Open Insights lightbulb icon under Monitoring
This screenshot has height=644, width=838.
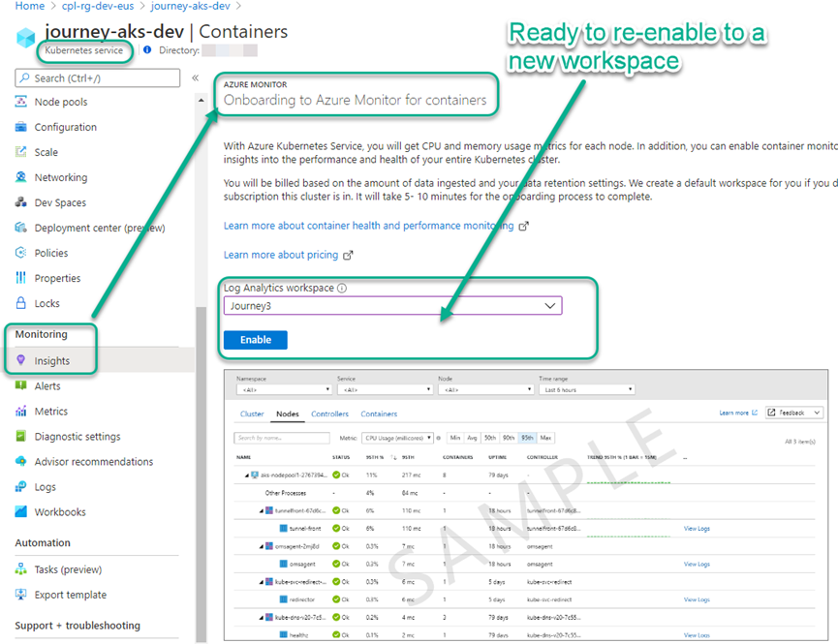pyautogui.click(x=21, y=361)
